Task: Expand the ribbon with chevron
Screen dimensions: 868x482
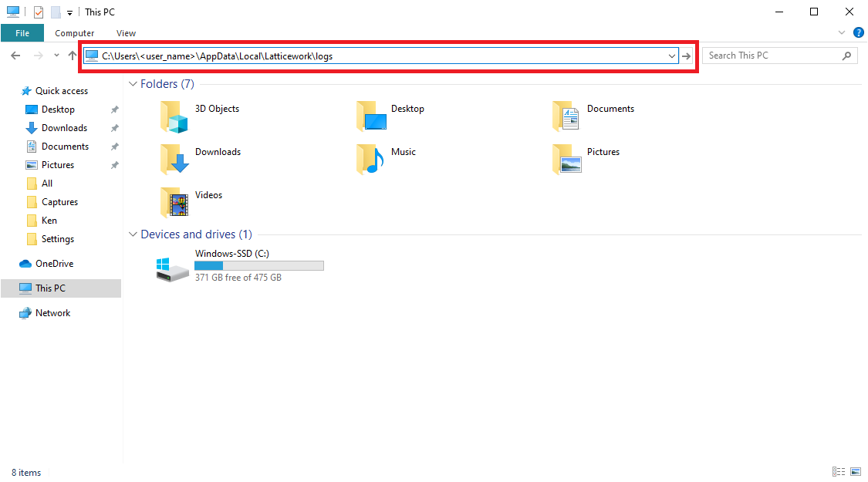Action: (x=842, y=32)
